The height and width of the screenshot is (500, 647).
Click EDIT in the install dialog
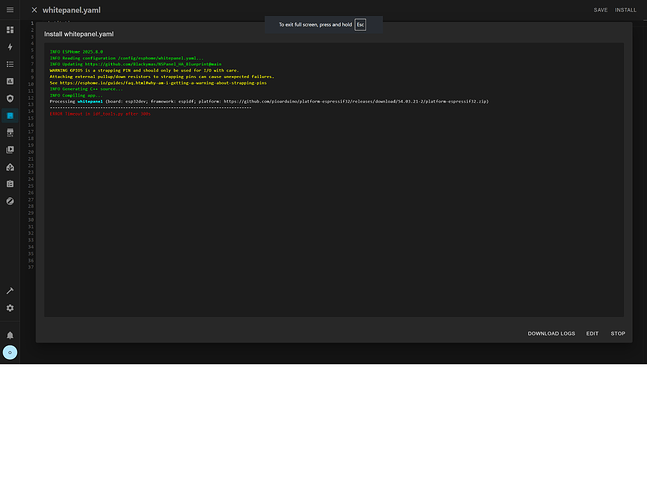pyautogui.click(x=592, y=333)
